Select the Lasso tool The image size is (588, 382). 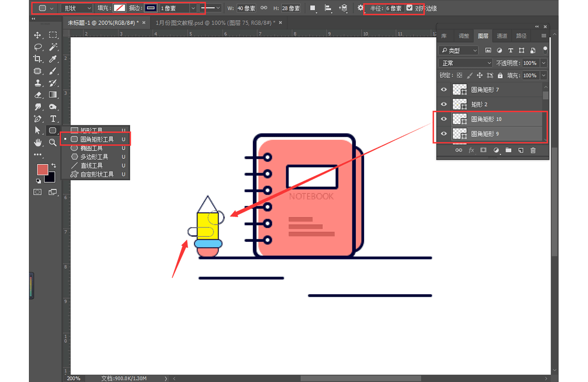(x=37, y=47)
